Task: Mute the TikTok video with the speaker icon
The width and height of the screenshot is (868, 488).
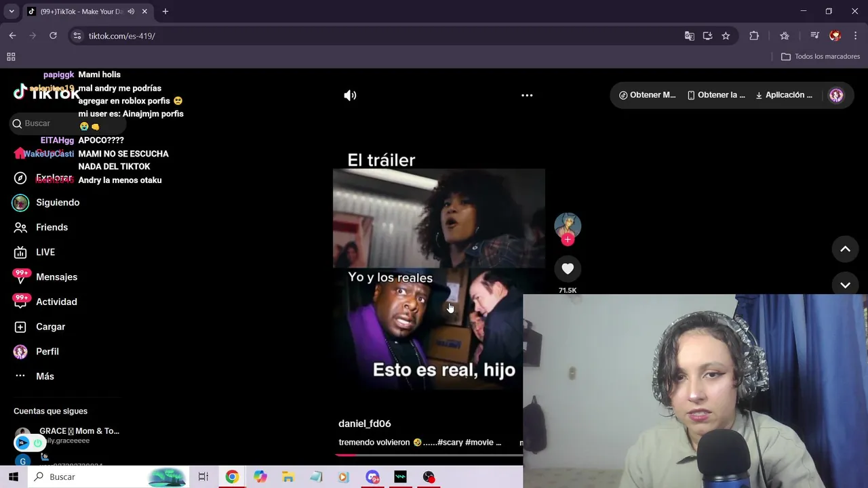Action: pyautogui.click(x=350, y=96)
